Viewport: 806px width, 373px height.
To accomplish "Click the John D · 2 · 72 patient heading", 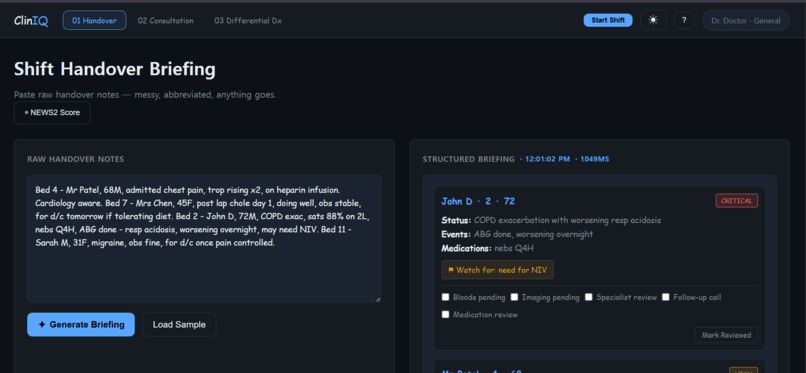I will tap(478, 201).
